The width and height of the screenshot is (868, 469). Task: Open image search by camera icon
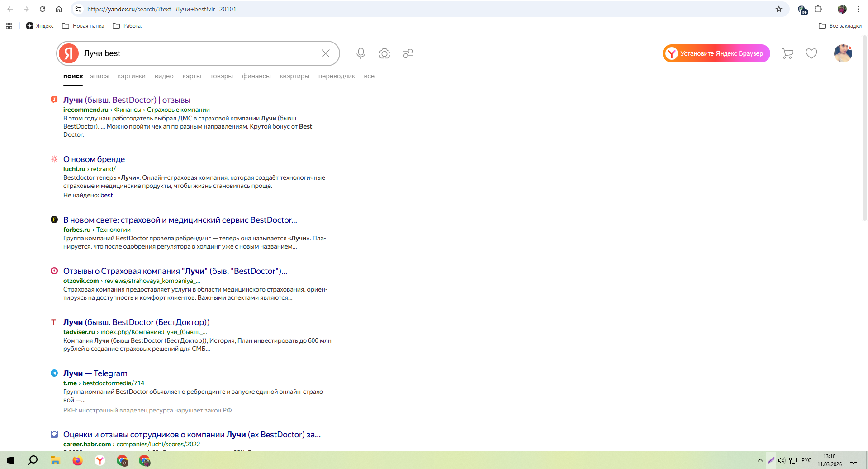coord(384,53)
